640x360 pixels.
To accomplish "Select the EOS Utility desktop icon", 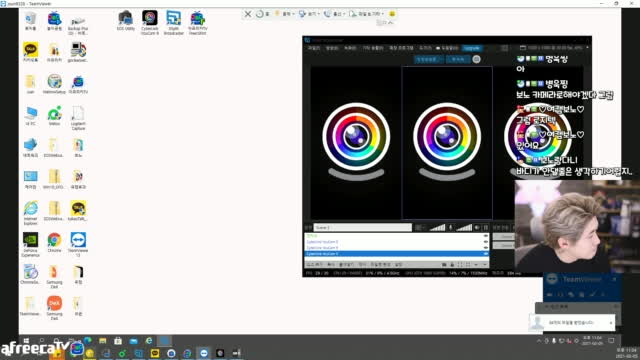I will click(126, 21).
